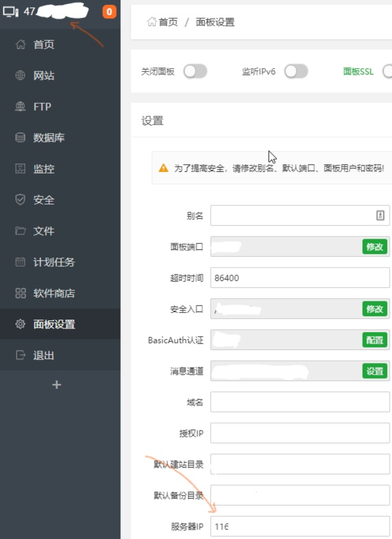Screen dimensions: 392x539
Task: Click the 面板设置 breadcrumb text
Action: click(x=215, y=22)
